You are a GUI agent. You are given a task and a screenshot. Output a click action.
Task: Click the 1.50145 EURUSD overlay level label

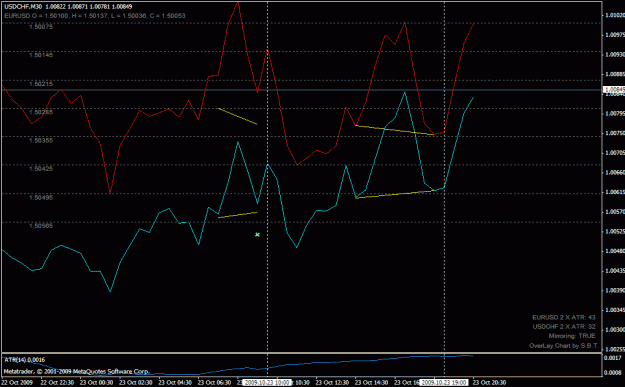pos(41,55)
